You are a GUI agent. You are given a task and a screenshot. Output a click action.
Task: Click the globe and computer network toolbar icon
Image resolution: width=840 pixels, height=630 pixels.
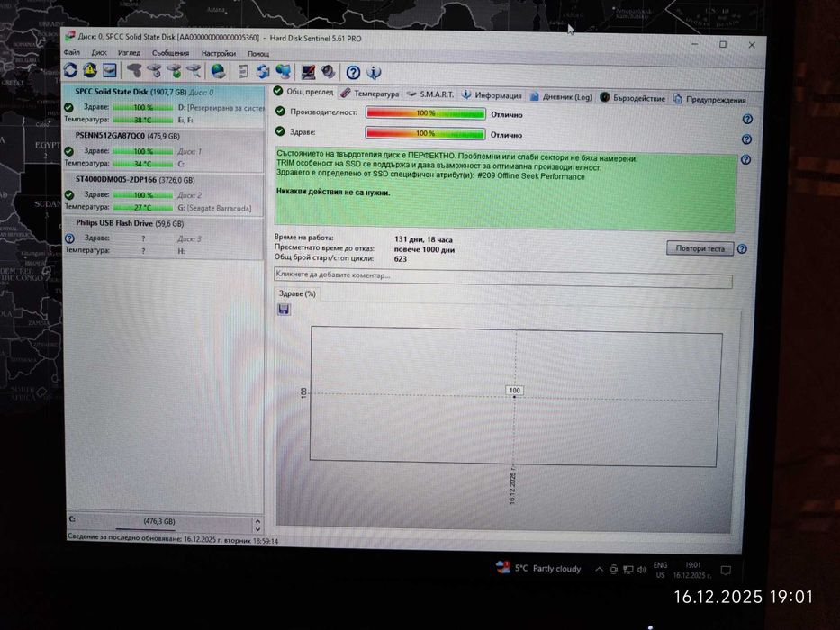[283, 71]
